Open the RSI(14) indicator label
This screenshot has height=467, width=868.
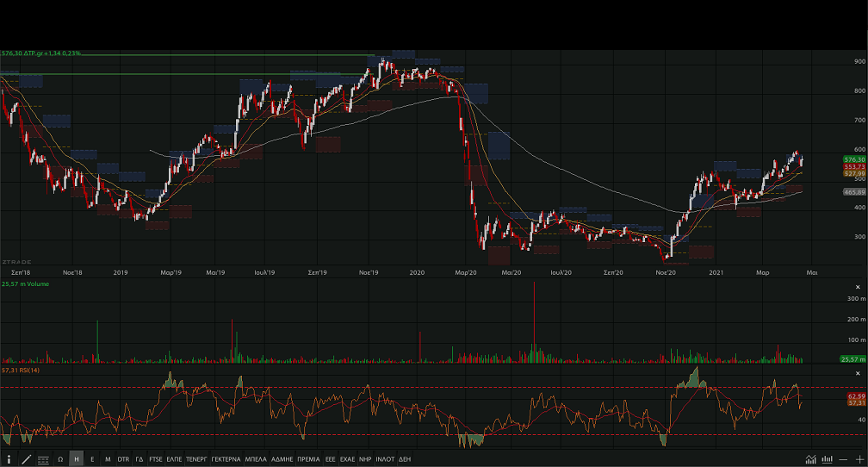pos(21,370)
